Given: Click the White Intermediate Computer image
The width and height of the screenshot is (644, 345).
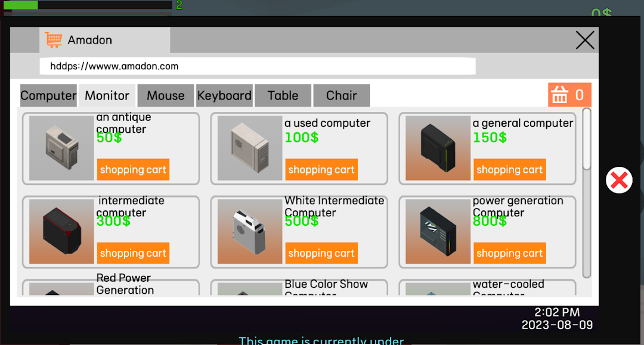Looking at the screenshot, I should [250, 231].
